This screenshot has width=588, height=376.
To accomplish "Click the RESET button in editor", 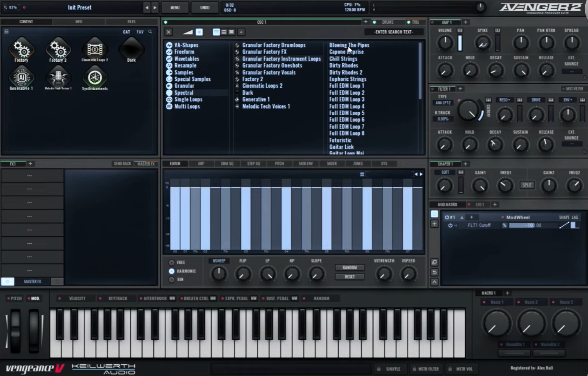I will 350,277.
